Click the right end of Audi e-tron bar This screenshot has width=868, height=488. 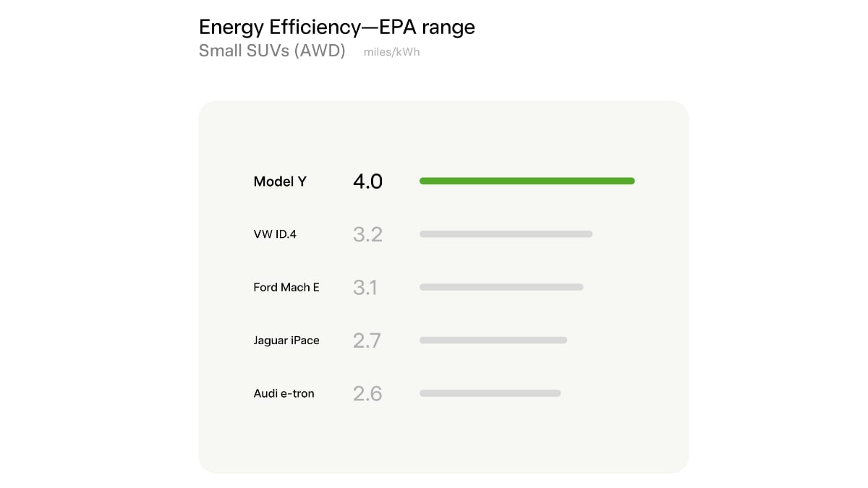coord(558,393)
